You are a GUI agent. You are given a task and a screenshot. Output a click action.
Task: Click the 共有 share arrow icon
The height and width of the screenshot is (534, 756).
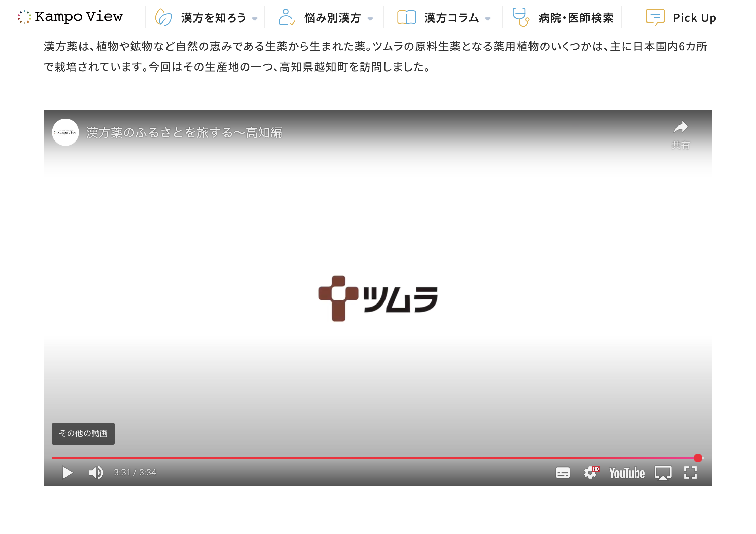(x=681, y=128)
